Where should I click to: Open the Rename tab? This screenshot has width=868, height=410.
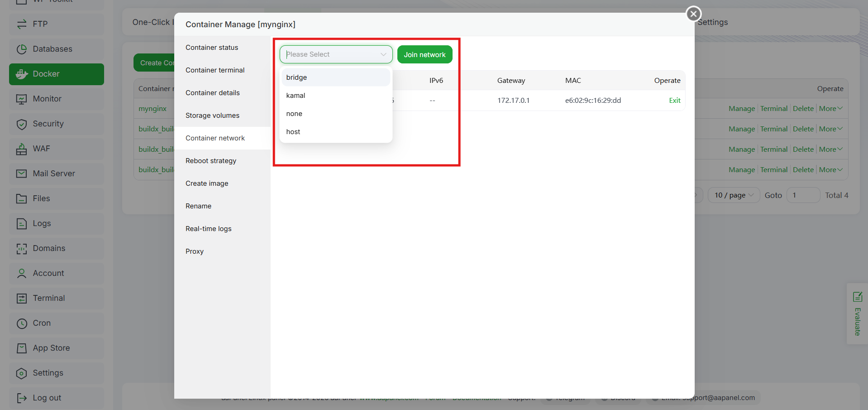coord(222,206)
